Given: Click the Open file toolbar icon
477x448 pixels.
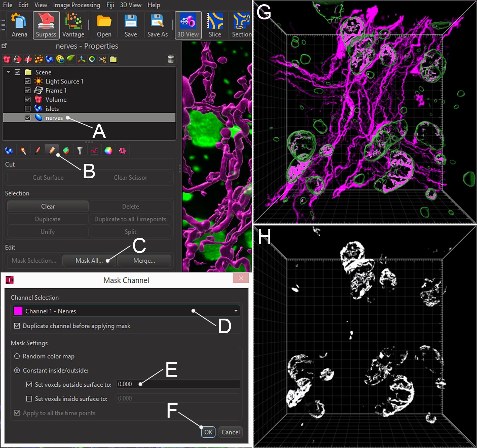Looking at the screenshot, I should click(x=104, y=25).
